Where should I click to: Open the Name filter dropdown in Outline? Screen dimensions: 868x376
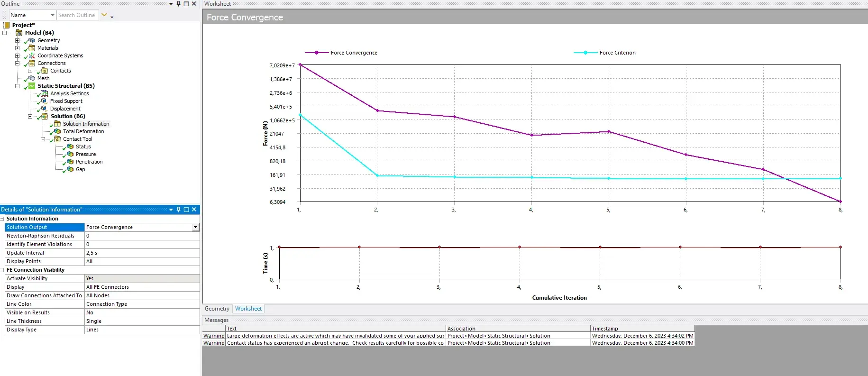(x=52, y=15)
